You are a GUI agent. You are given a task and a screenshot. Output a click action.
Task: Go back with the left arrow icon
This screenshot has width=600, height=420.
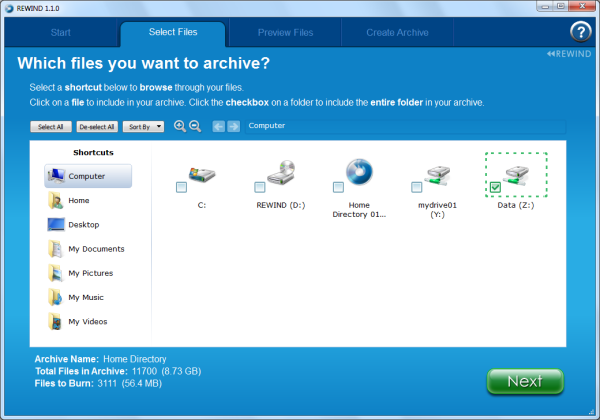(218, 126)
